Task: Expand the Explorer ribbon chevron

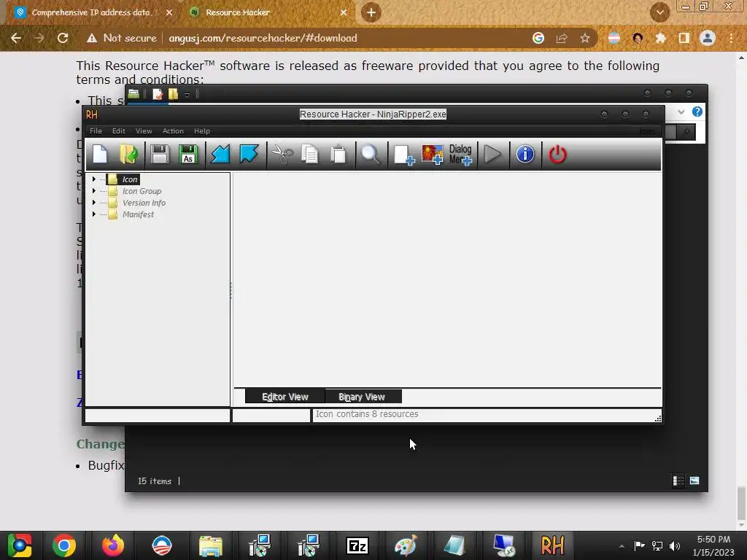Action: click(x=681, y=112)
